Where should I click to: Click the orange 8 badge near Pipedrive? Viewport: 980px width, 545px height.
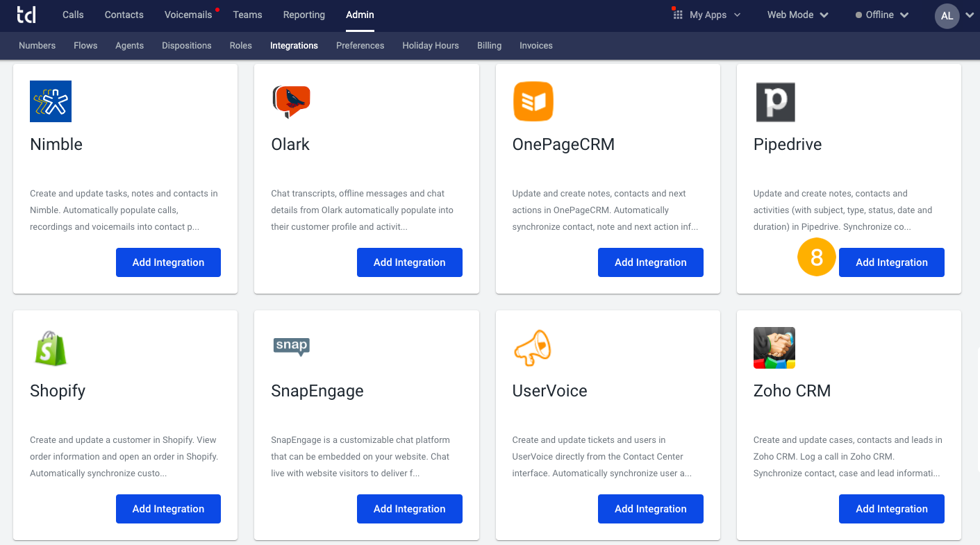point(816,257)
